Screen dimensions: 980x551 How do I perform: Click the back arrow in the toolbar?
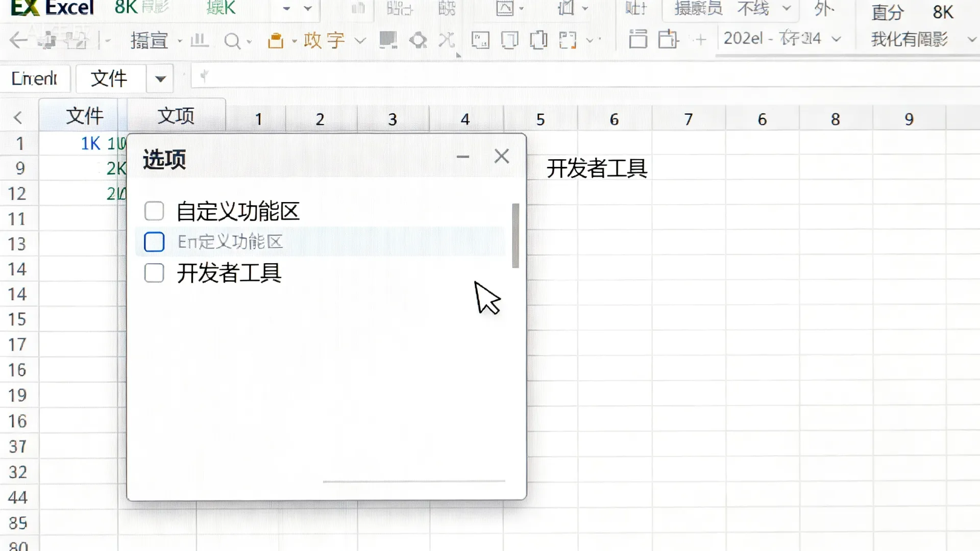[x=18, y=40]
